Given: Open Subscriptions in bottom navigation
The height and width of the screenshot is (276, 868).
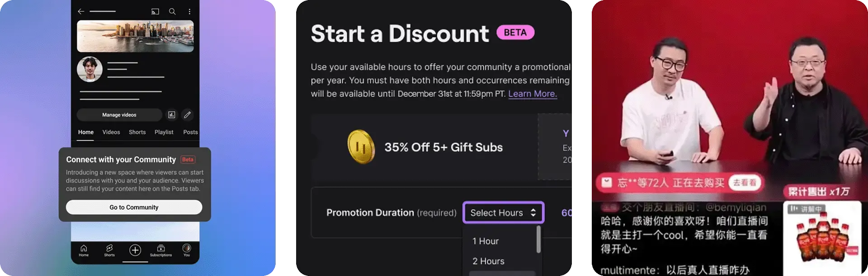Looking at the screenshot, I should 161,250.
